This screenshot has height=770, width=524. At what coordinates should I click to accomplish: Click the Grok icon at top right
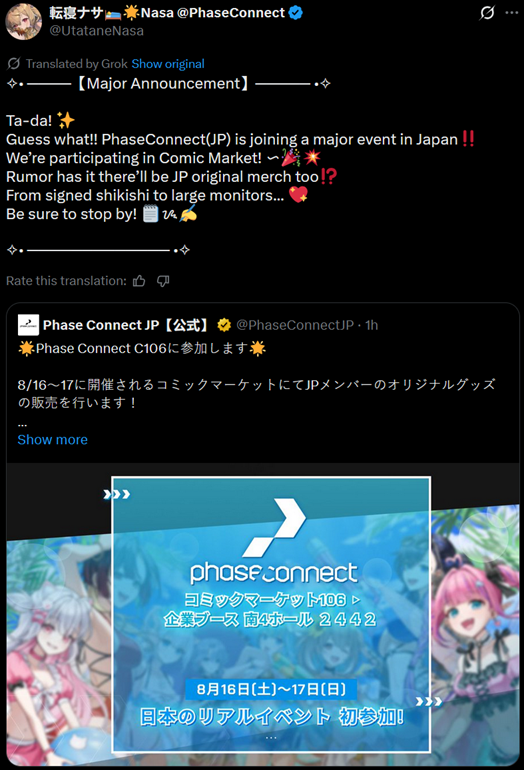tap(487, 13)
